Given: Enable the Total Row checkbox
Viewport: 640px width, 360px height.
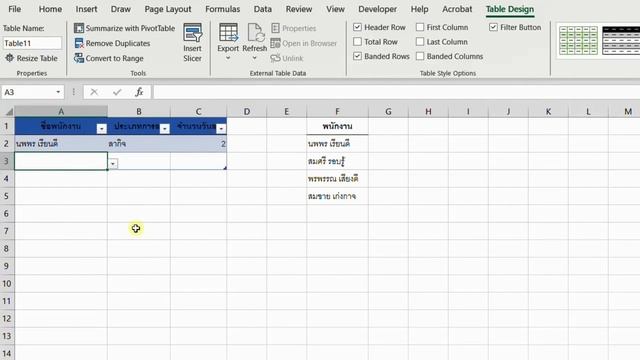Looking at the screenshot, I should tap(358, 42).
